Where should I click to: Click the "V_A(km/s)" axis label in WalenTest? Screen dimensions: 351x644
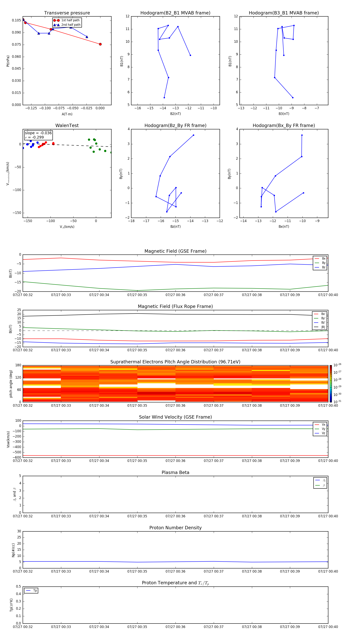[67, 227]
